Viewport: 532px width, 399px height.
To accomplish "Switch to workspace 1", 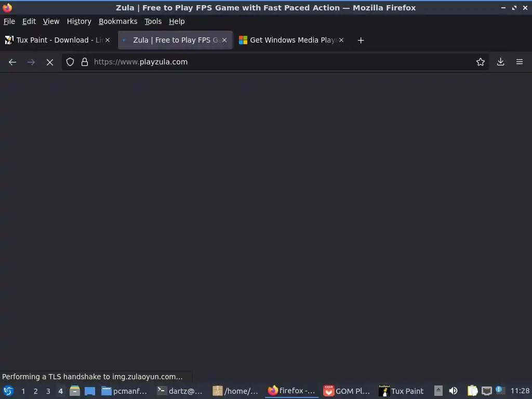I will click(x=23, y=391).
